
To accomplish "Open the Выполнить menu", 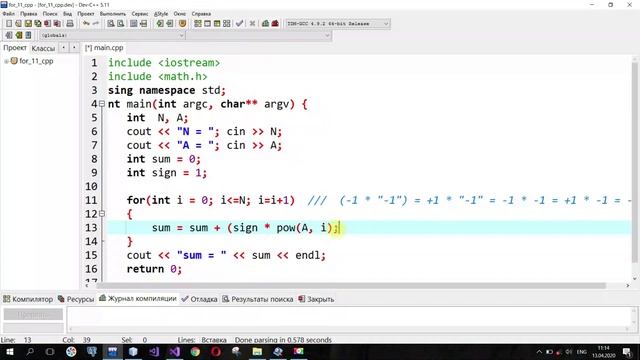I will coord(113,14).
